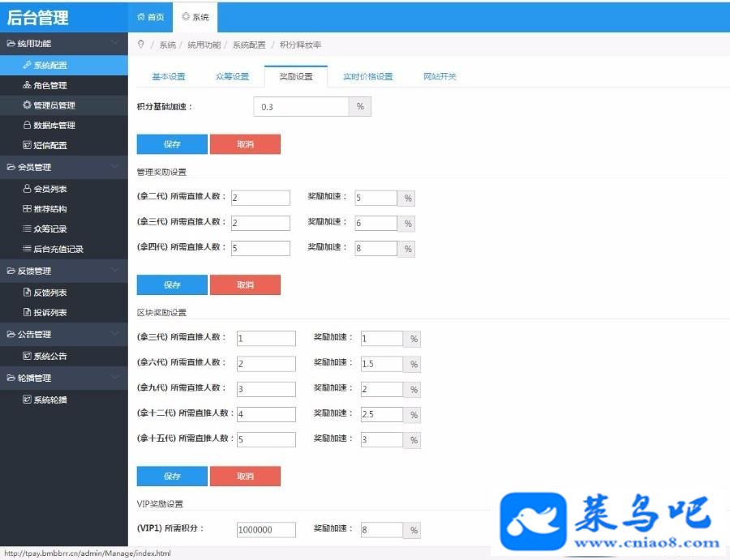The height and width of the screenshot is (560, 730).
Task: Click the VIP1 所需积分 input field
Action: tap(266, 530)
